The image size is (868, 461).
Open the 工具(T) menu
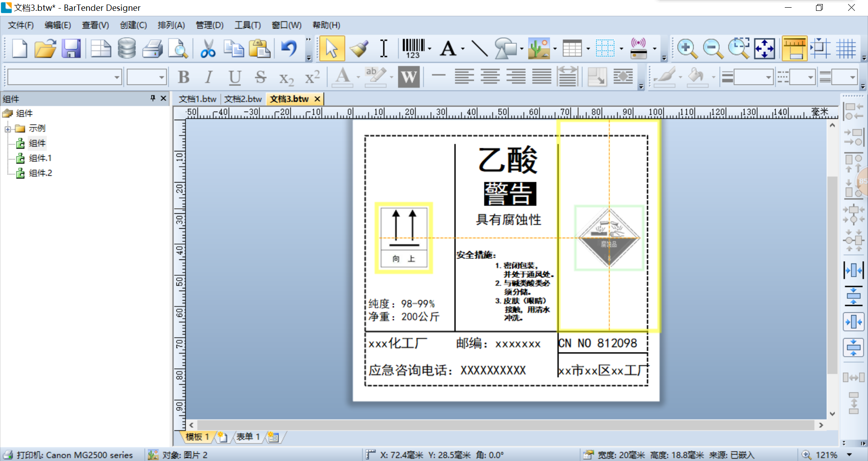pos(247,25)
